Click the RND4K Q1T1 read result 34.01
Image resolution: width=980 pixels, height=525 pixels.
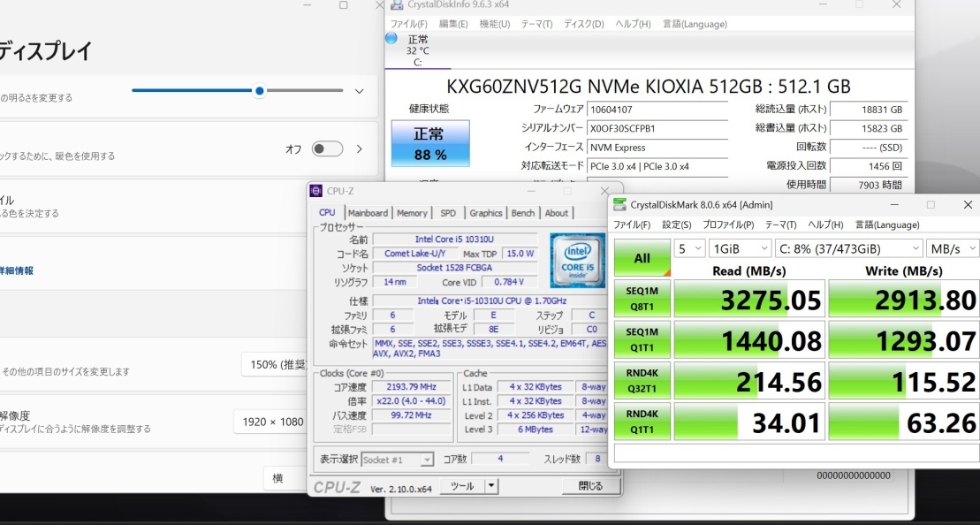[750, 422]
